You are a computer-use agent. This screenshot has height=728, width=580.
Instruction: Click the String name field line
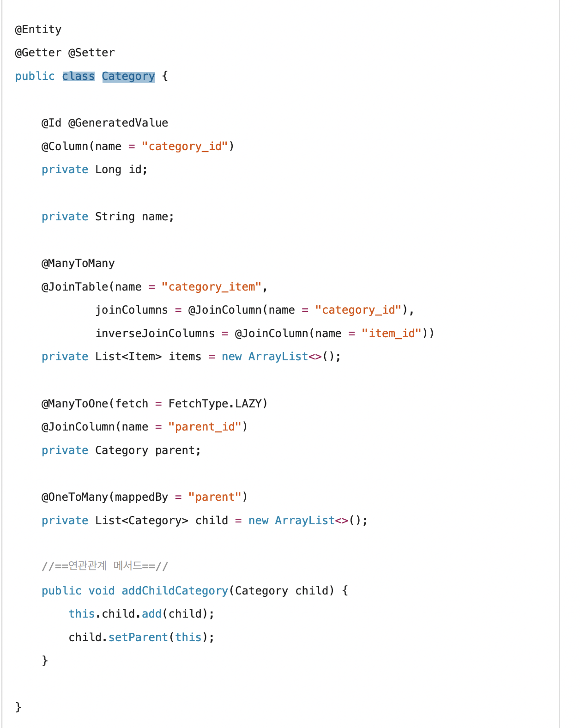point(108,217)
